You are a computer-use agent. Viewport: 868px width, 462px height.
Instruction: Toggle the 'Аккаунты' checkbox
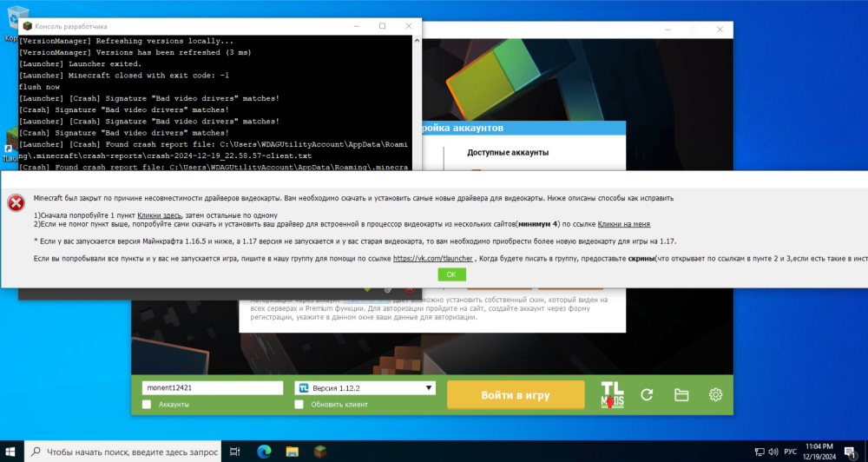pos(147,405)
